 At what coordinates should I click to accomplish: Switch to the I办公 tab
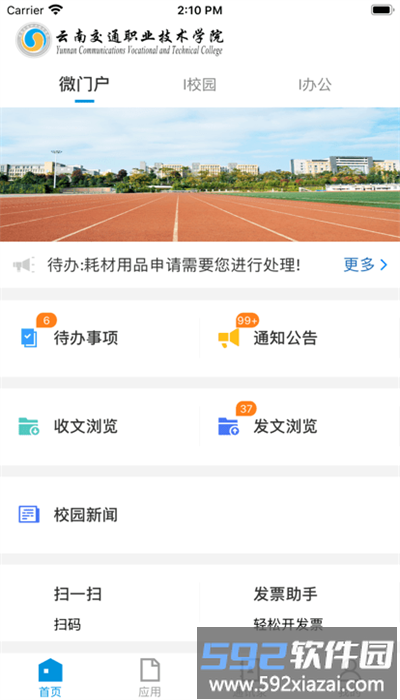315,84
